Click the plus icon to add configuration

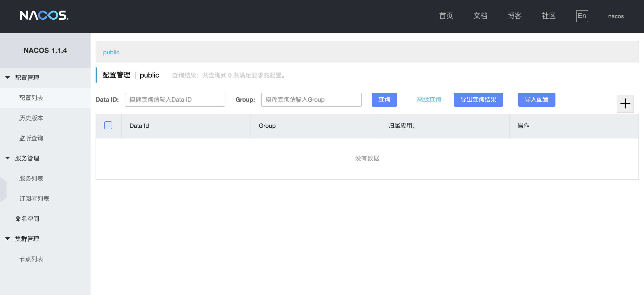625,103
